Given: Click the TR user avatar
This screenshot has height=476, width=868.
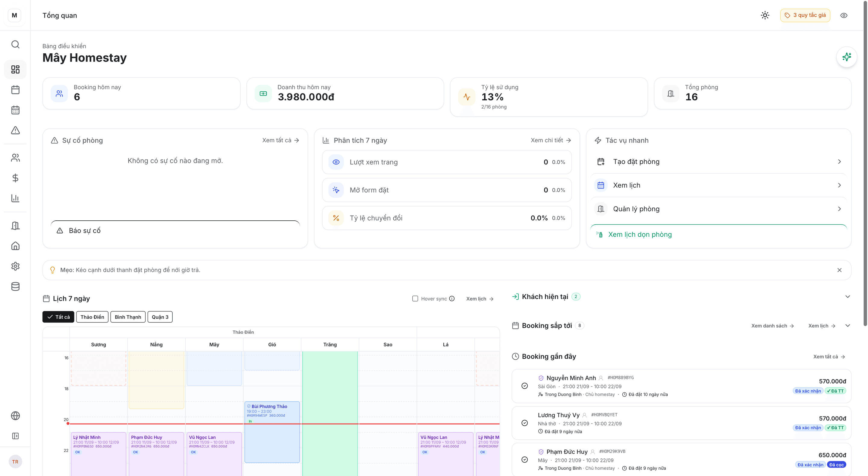Looking at the screenshot, I should pyautogui.click(x=15, y=462).
